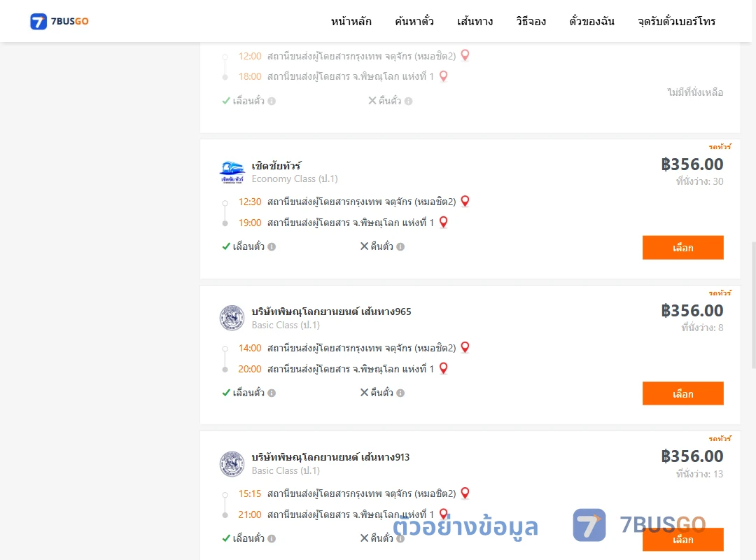Click the เชิดชัยทัวร์ operator name
This screenshot has height=560, width=756.
click(276, 165)
